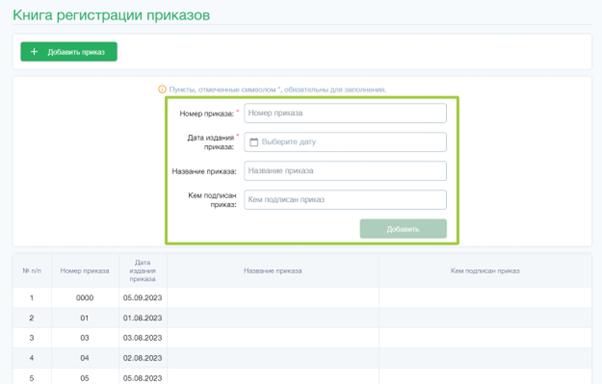Viewport: 602px width, 384px height.
Task: Click row number 3 cell
Action: click(x=32, y=338)
